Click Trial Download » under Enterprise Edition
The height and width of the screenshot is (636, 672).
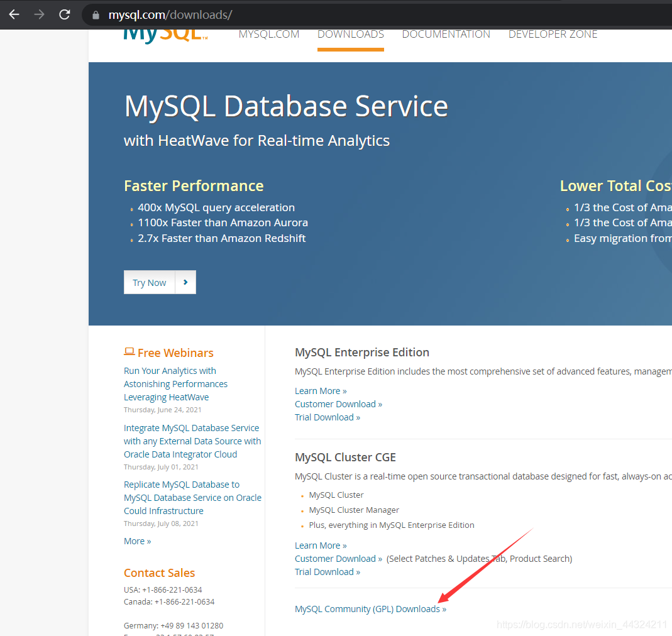[x=328, y=417]
